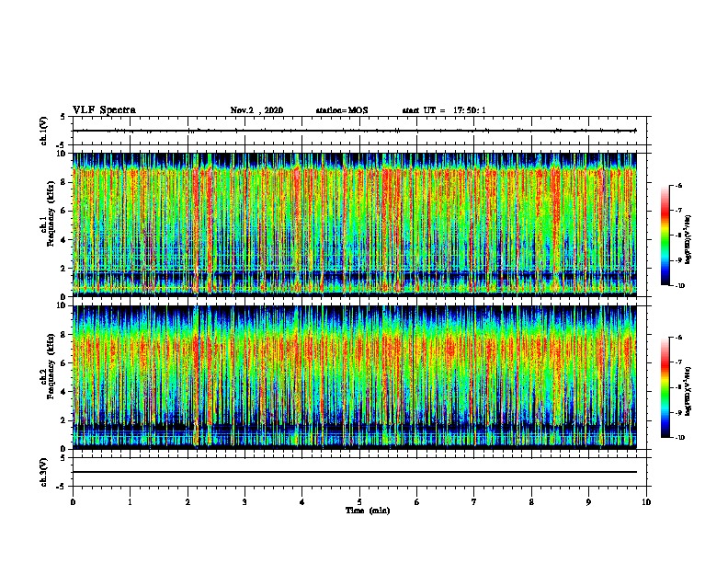
Task: Click the "-5" tick on ch.1(V) axis
Action: pos(63,145)
